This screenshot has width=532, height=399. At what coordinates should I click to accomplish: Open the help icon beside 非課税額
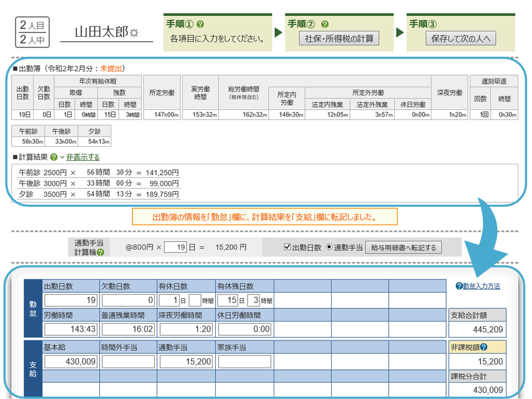pos(484,348)
